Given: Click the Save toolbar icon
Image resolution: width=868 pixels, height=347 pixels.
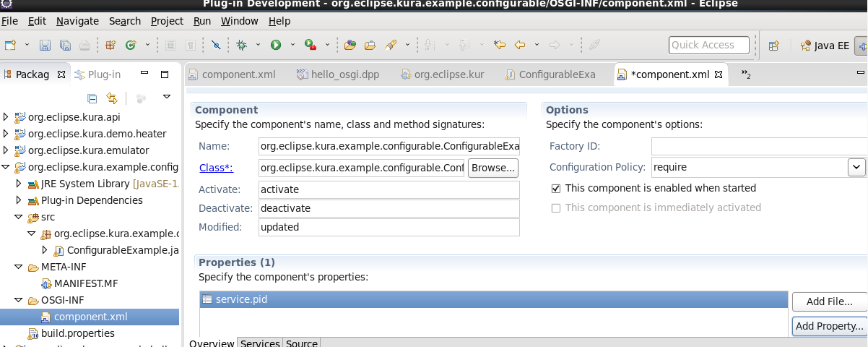Looking at the screenshot, I should point(45,45).
